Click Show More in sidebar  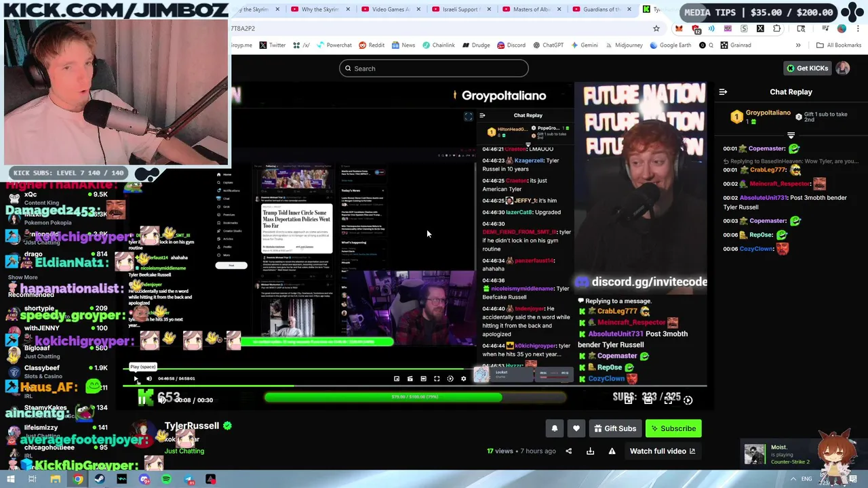point(23,277)
